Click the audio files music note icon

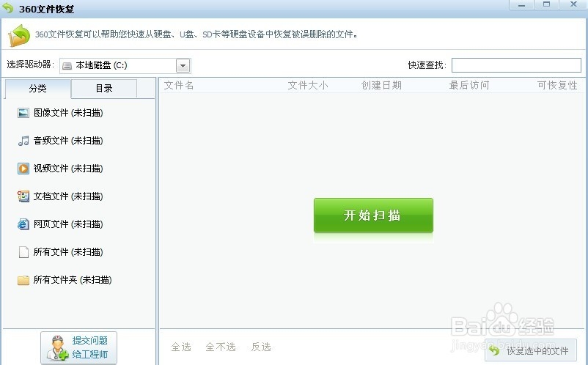click(23, 141)
